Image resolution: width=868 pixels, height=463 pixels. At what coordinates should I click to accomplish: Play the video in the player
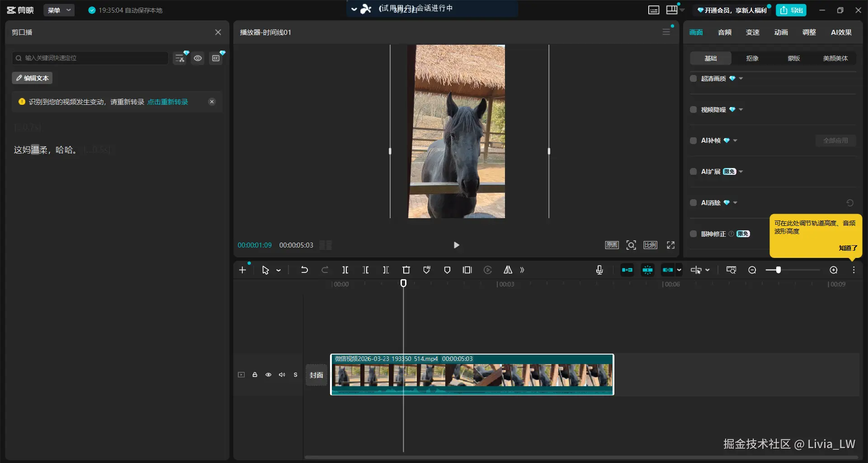click(x=456, y=245)
